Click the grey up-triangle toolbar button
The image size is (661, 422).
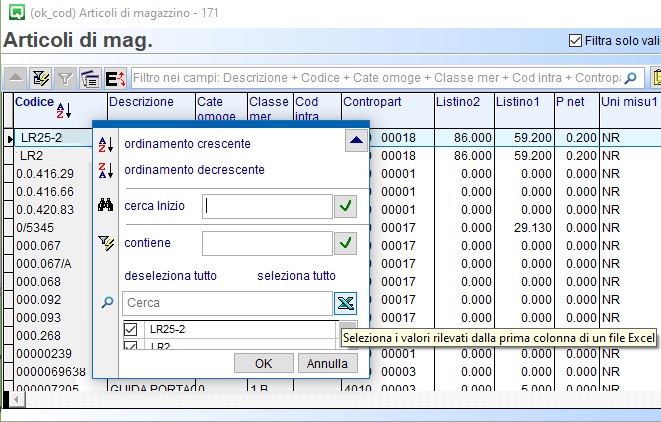click(x=16, y=78)
